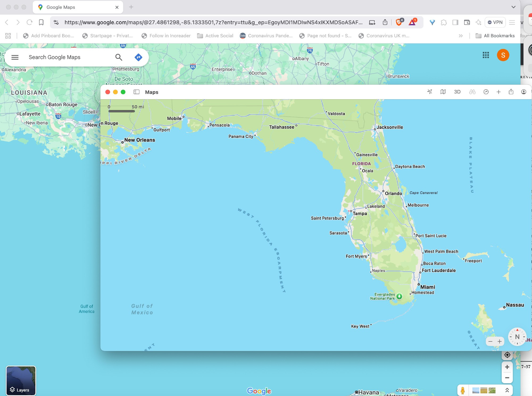The image size is (532, 396).
Task: Expand the imagery strip double chevron
Action: click(x=507, y=390)
